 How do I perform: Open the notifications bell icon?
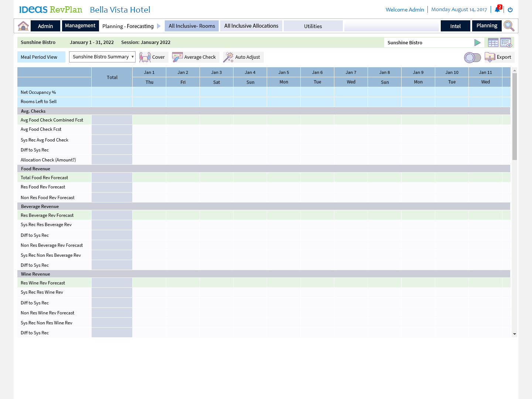pyautogui.click(x=498, y=10)
